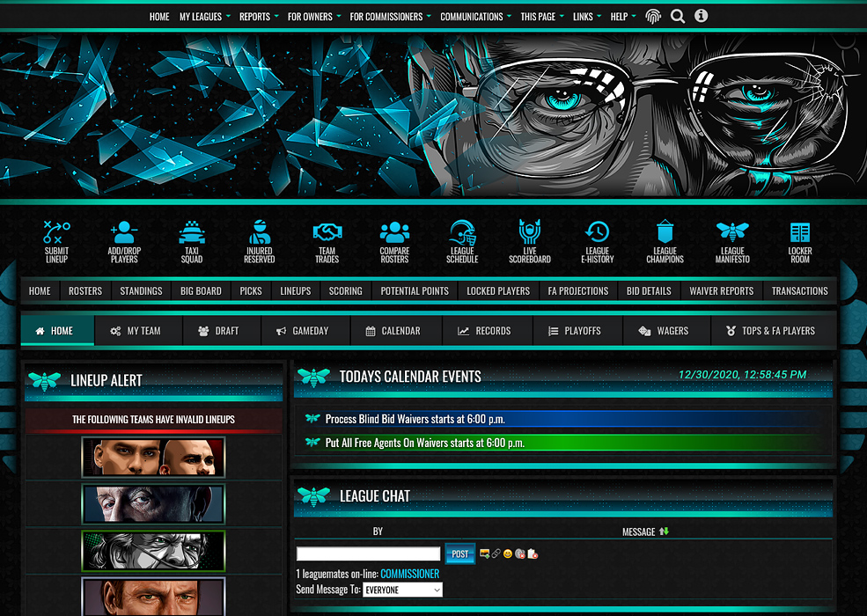Screen dimensions: 867x616
Task: Insert link icon in league chat
Action: (x=496, y=554)
